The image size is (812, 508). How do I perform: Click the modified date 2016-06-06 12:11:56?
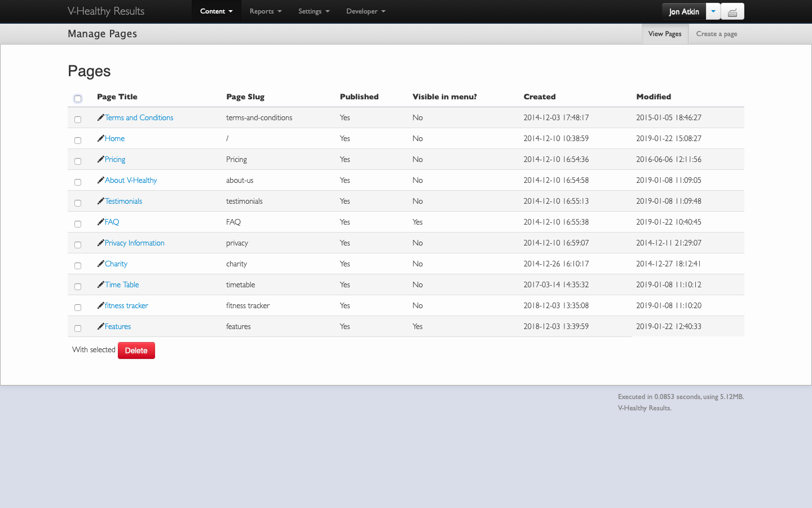pyautogui.click(x=669, y=159)
